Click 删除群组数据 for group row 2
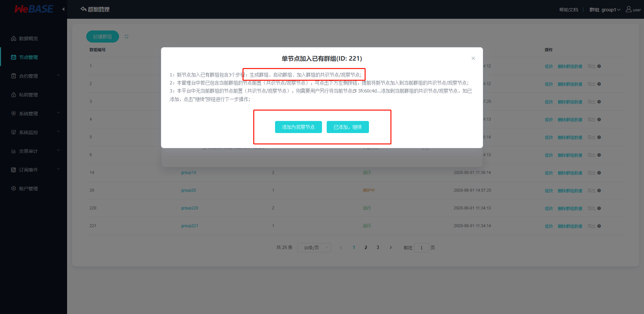 (570, 84)
